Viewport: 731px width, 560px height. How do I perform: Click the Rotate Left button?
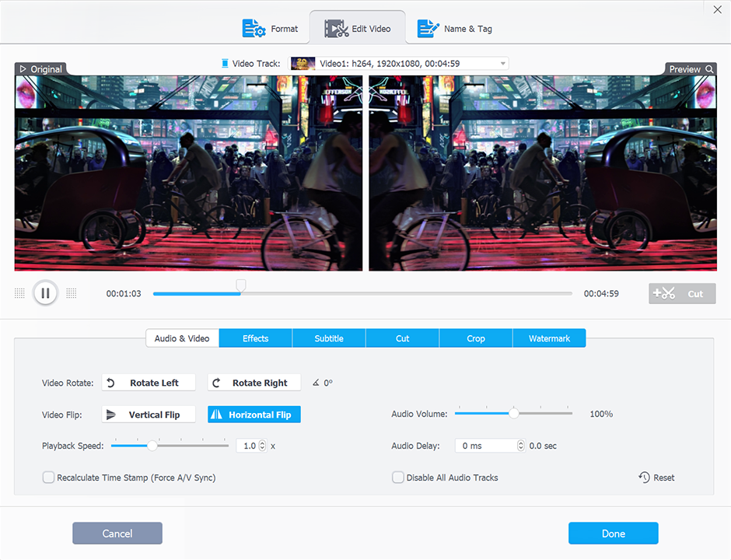149,383
